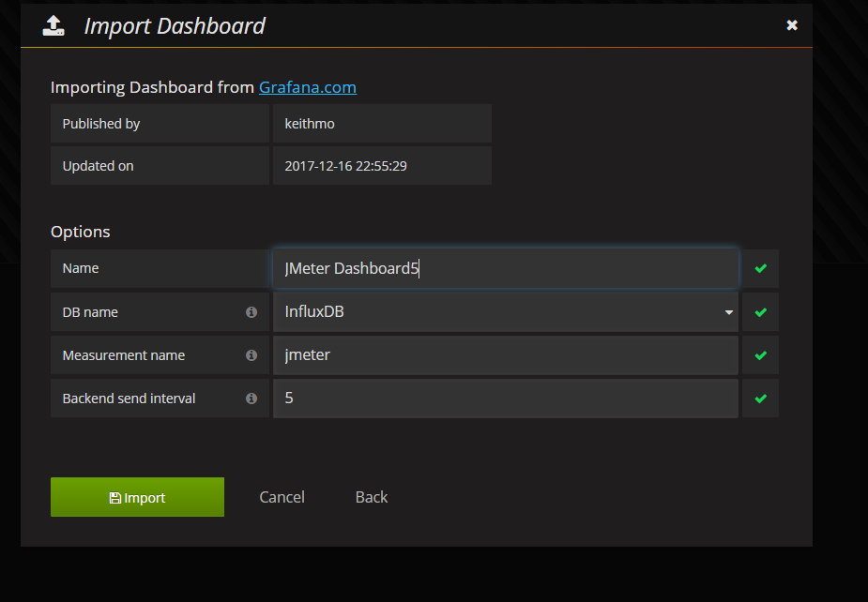Click the Options section heading

click(81, 232)
